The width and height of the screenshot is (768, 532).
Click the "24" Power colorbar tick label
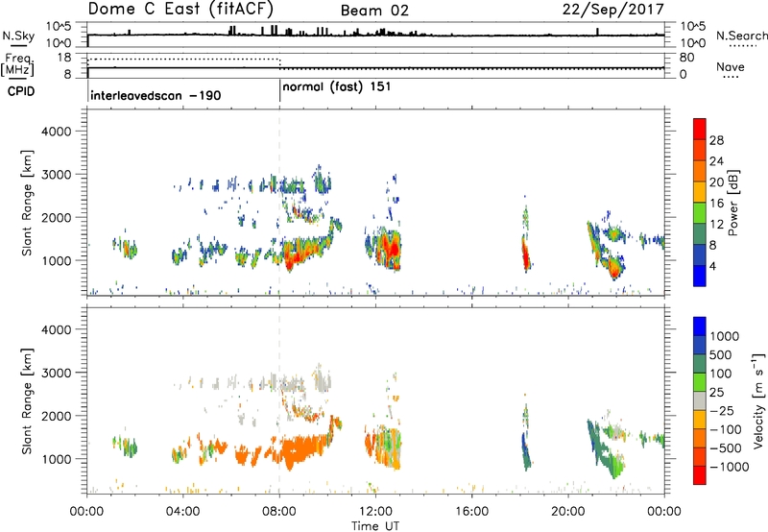716,161
